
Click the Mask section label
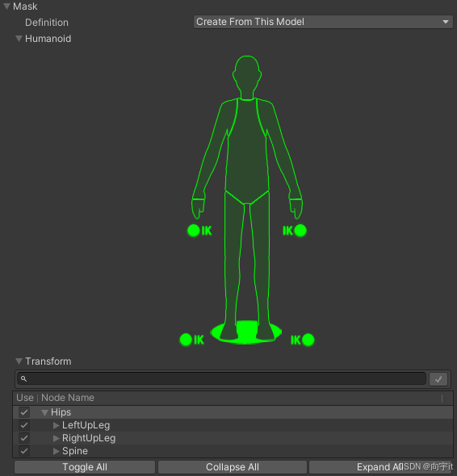coord(25,6)
